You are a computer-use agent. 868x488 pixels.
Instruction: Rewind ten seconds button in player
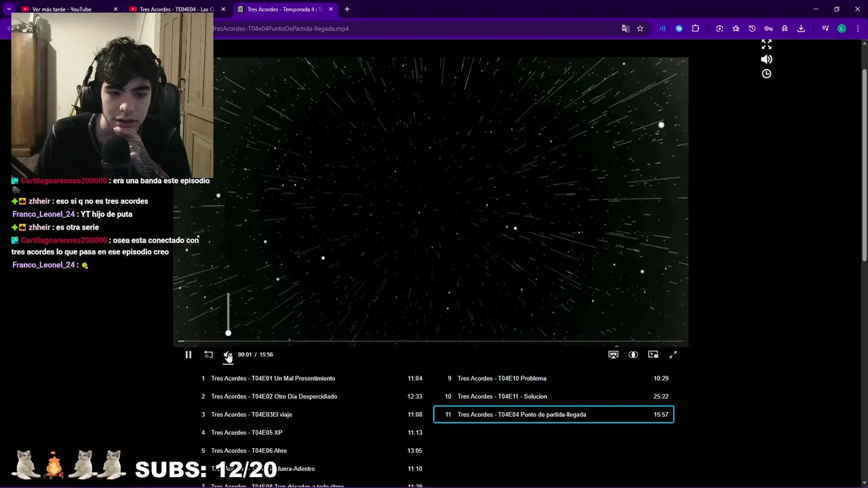coord(208,354)
